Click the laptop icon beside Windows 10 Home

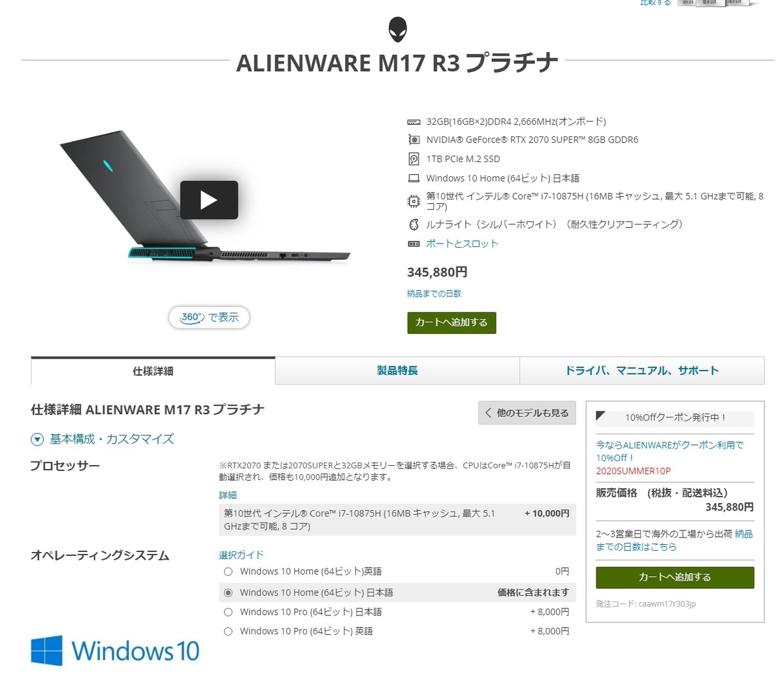pyautogui.click(x=414, y=178)
